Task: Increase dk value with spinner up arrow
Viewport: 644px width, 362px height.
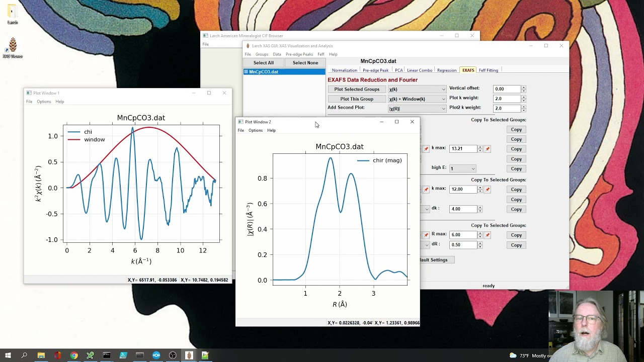Action: tap(480, 207)
